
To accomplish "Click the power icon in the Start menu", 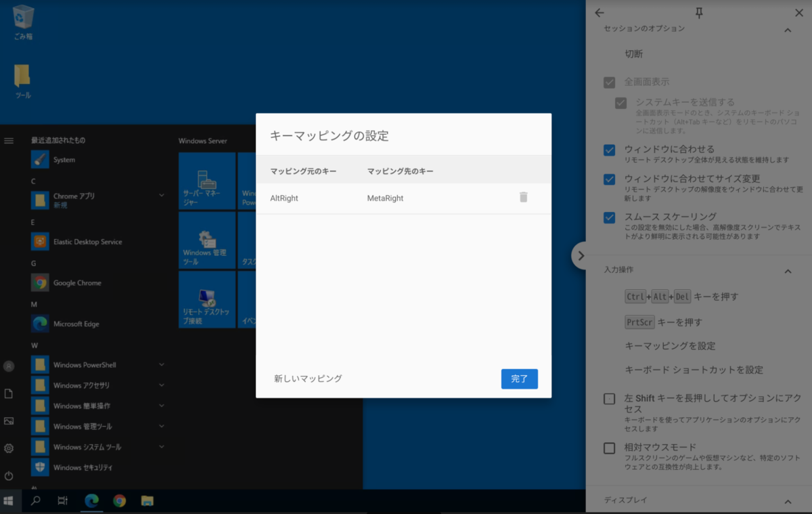I will [9, 475].
